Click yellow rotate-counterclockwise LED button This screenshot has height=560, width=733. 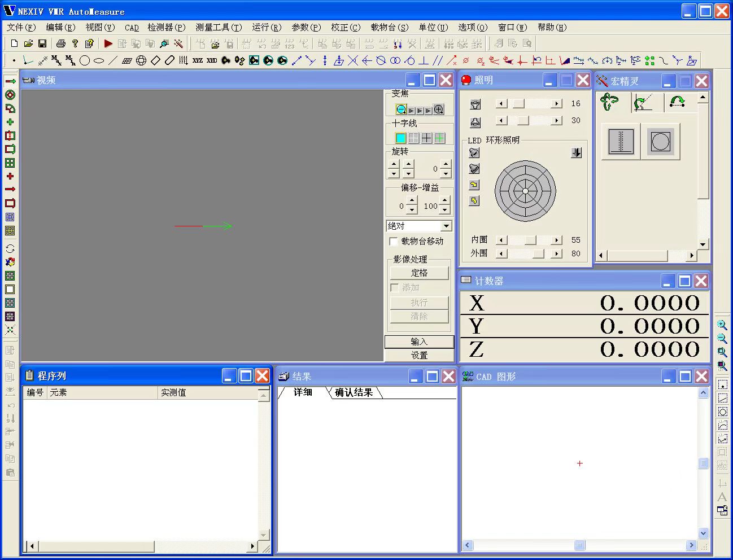(474, 201)
